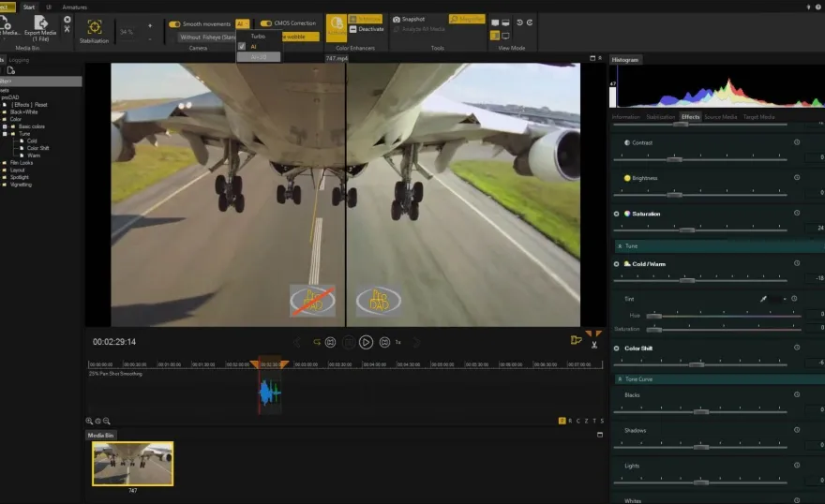Choose the AI+3D option

[259, 57]
